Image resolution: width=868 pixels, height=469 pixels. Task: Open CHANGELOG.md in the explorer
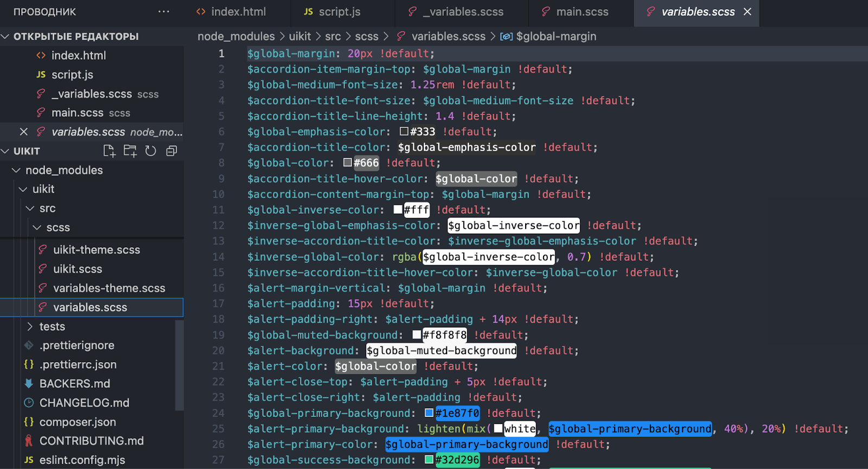84,403
